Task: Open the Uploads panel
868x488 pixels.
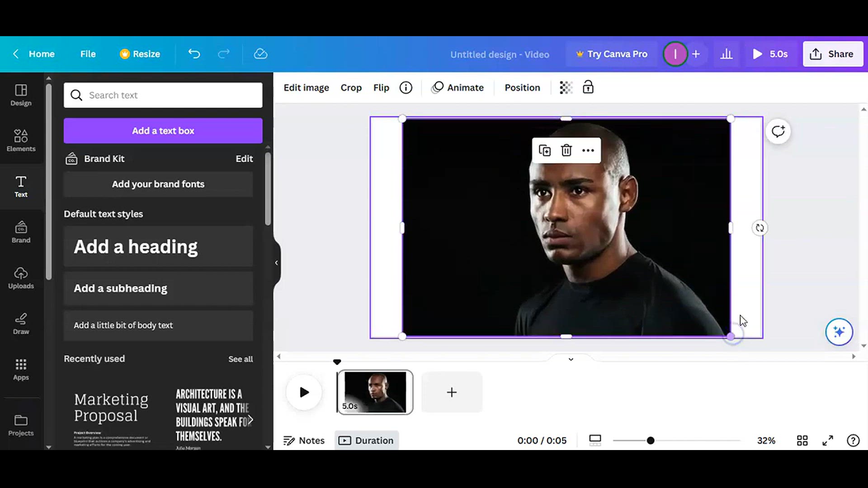Action: pos(21,278)
